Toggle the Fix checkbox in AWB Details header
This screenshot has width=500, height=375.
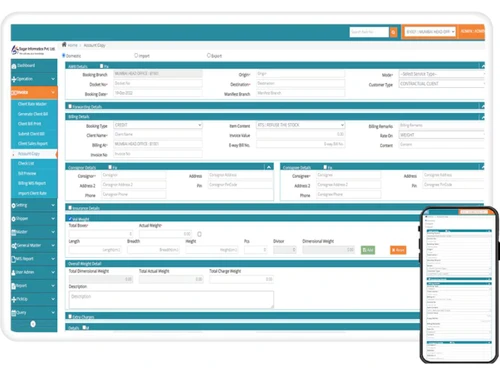102,66
